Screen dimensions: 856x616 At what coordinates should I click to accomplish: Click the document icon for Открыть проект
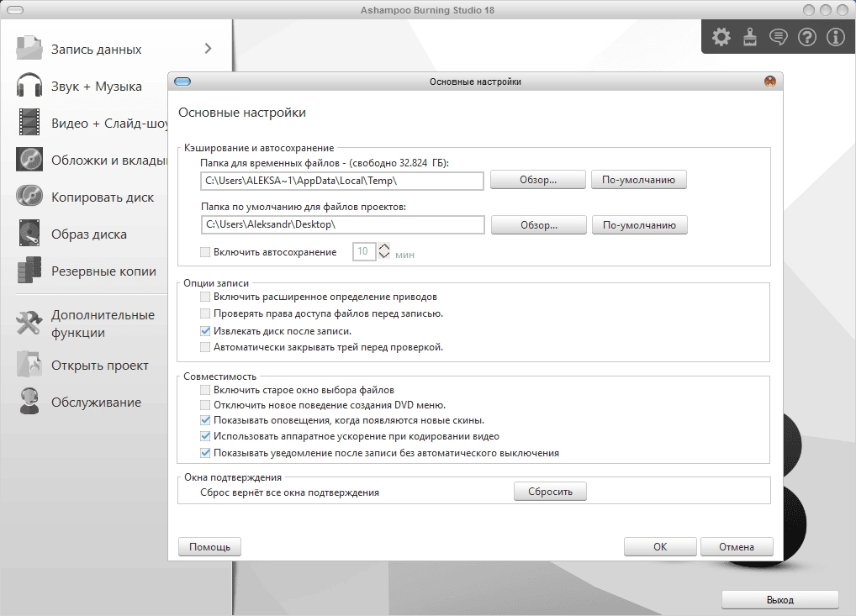pyautogui.click(x=29, y=364)
